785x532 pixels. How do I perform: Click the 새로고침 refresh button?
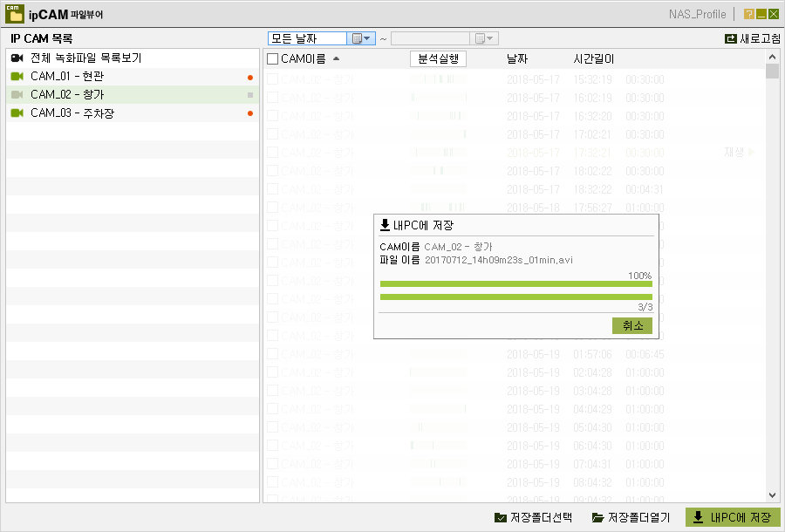pyautogui.click(x=753, y=38)
